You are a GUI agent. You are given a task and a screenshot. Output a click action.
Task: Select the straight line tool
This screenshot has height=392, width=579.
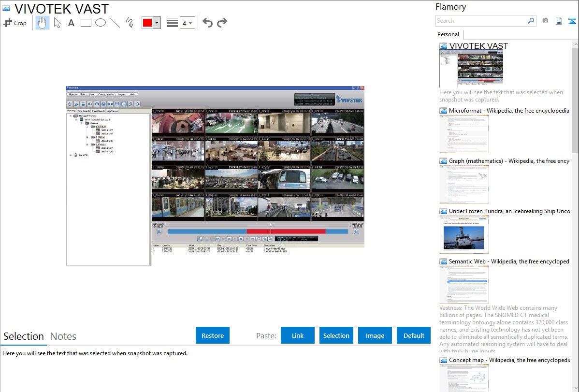pos(115,23)
